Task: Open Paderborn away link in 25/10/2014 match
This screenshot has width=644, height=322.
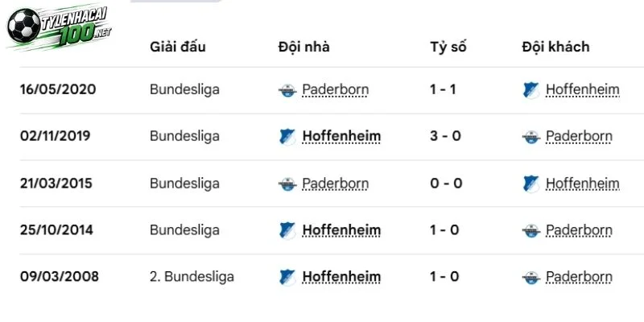Action: (579, 230)
